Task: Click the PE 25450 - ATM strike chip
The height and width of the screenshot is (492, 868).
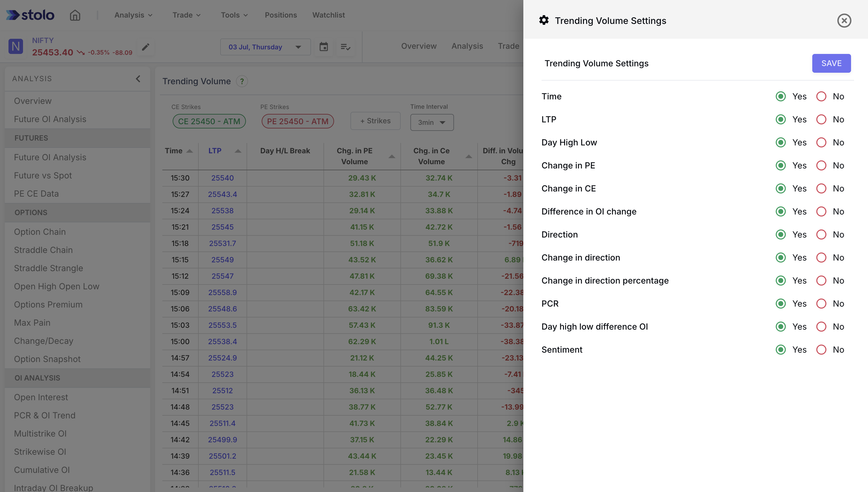Action: tap(297, 121)
